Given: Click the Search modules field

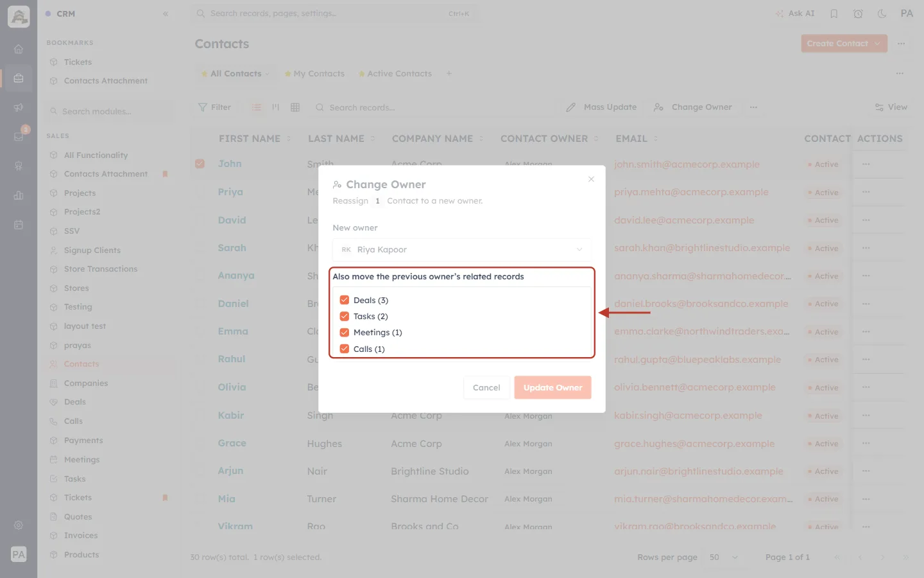Looking at the screenshot, I should tap(110, 111).
